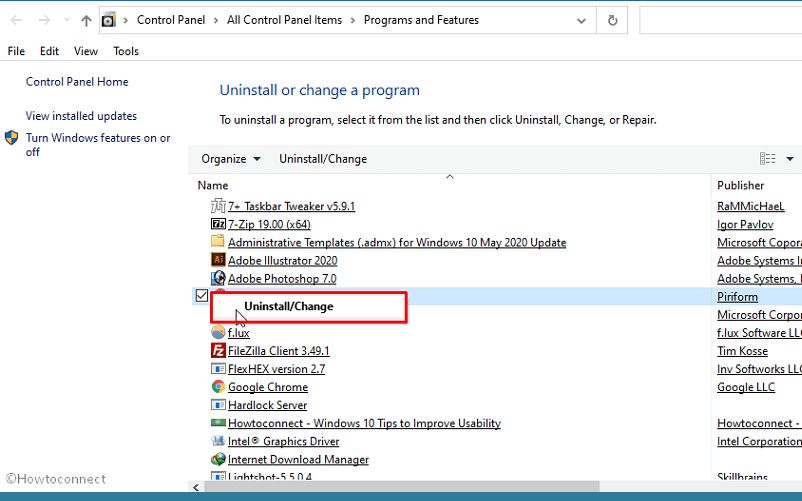Select the Google Chrome entry
The height and width of the screenshot is (501, 802).
[268, 387]
